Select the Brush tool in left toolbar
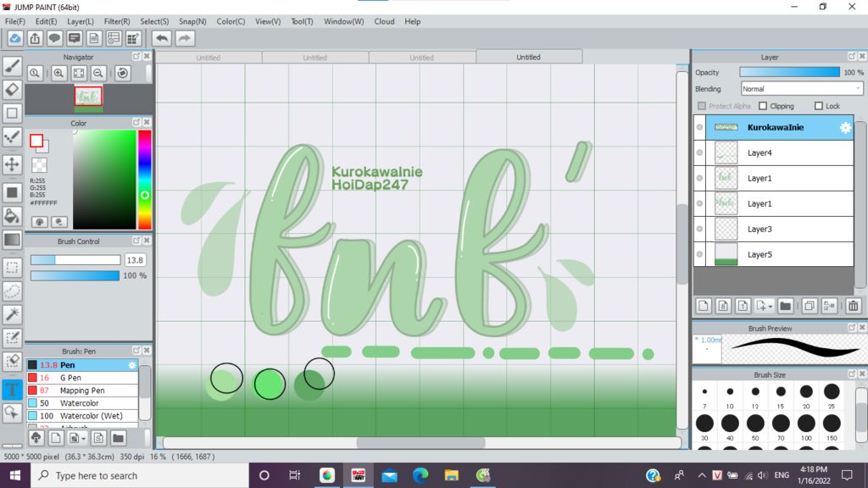 [12, 66]
